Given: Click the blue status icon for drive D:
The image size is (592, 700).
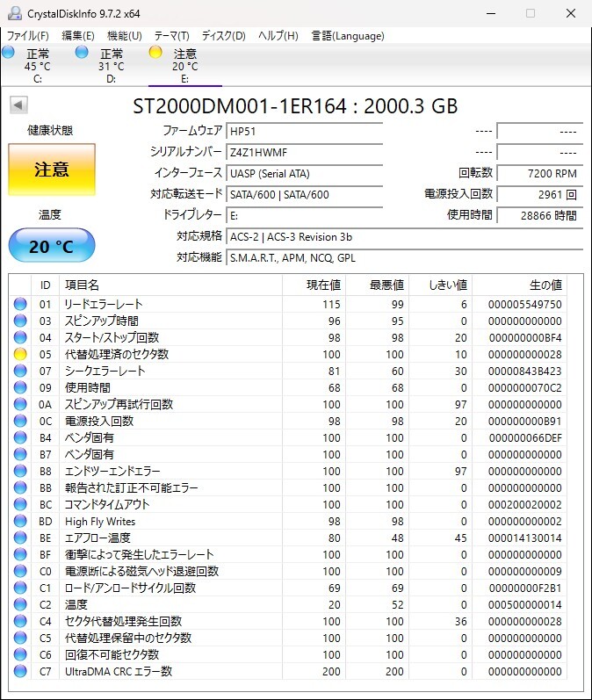Looking at the screenshot, I should [x=82, y=52].
